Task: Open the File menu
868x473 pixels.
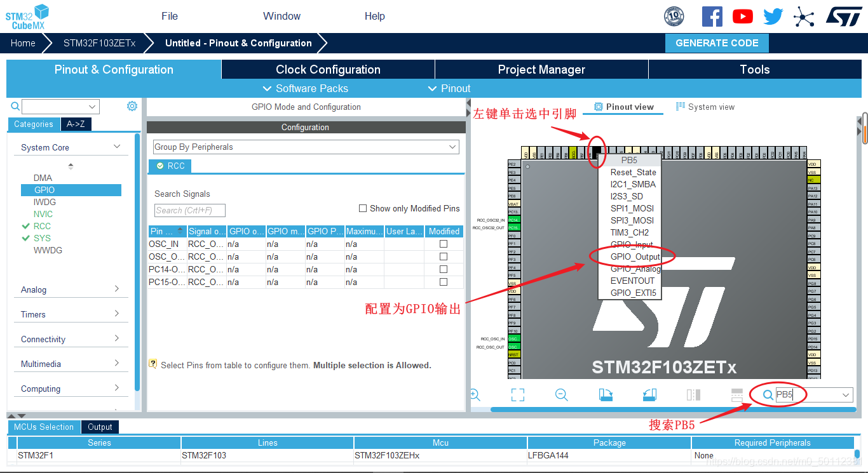Action: point(170,16)
